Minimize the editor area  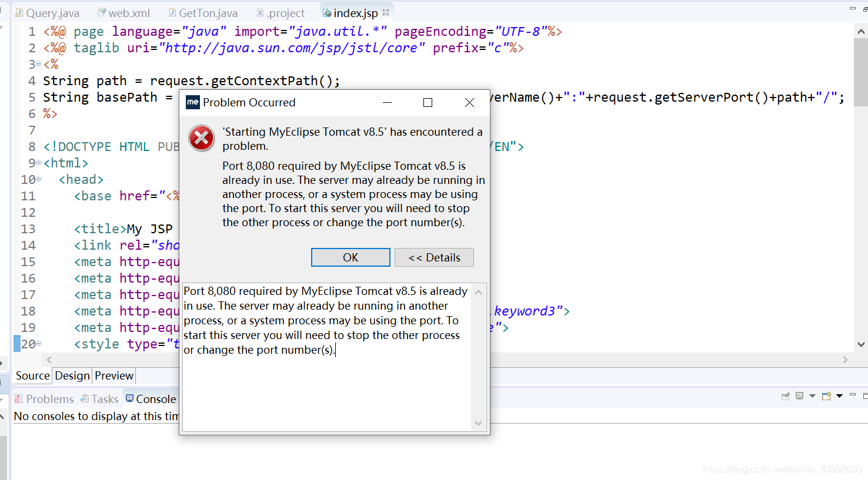point(853,9)
